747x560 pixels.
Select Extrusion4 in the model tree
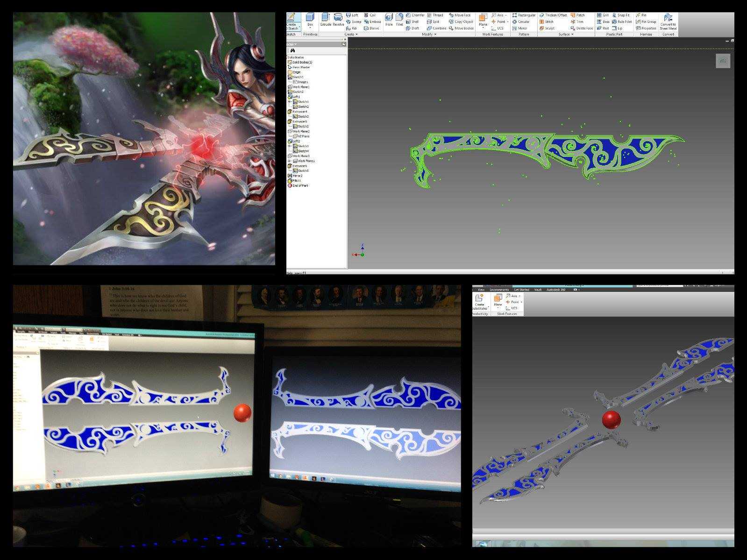point(297,112)
